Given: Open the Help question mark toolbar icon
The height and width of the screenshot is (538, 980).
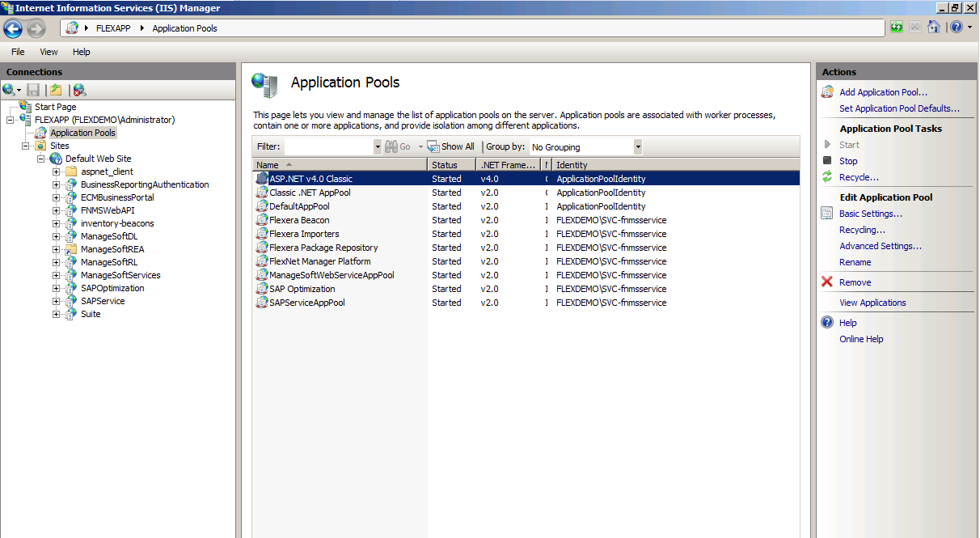Looking at the screenshot, I should coord(957,28).
